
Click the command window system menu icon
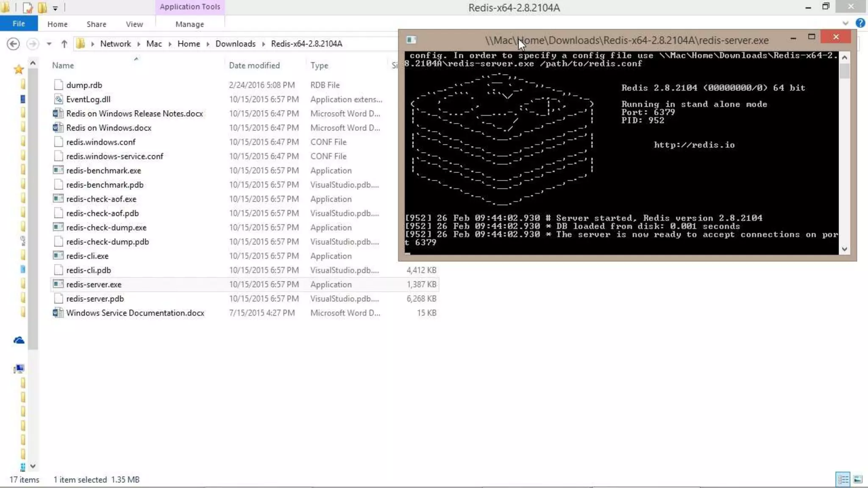tap(411, 40)
